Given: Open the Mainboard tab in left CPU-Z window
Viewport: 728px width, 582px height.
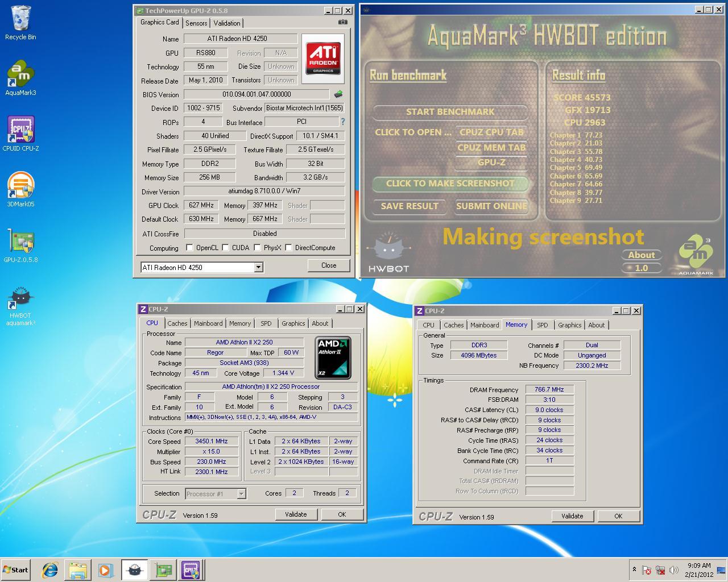Looking at the screenshot, I should (208, 323).
